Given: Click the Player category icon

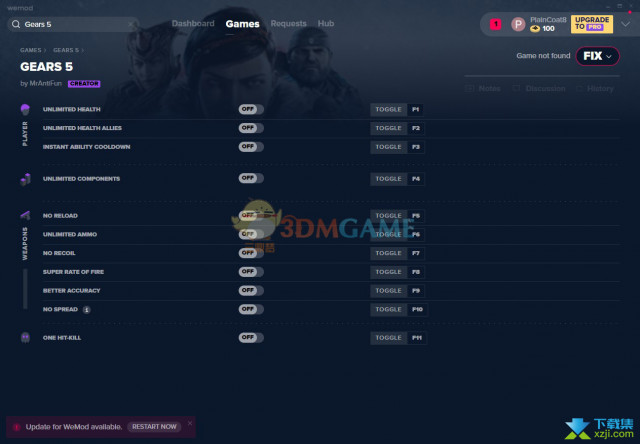Looking at the screenshot, I should point(25,109).
